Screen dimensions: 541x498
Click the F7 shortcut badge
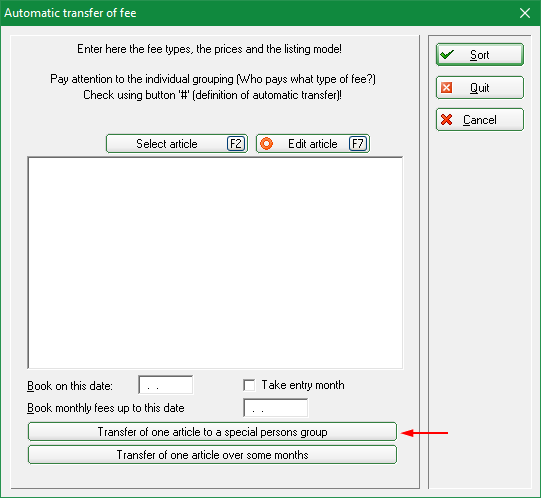tap(358, 144)
